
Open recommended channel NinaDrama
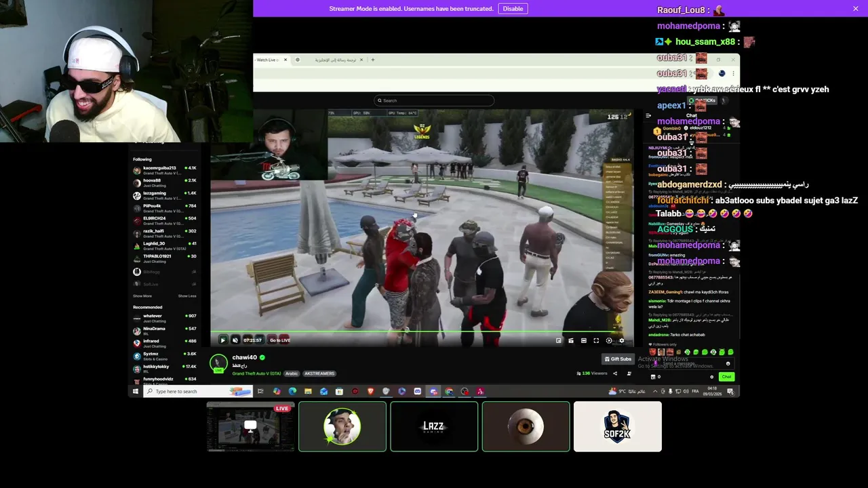coord(165,330)
